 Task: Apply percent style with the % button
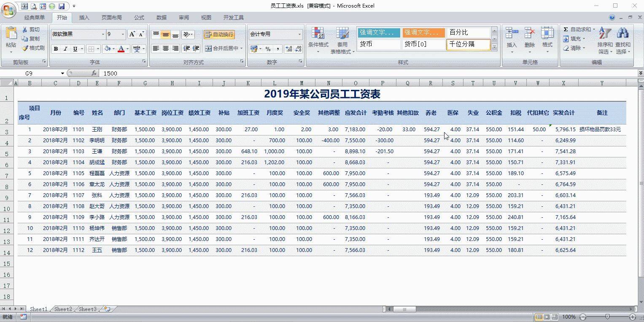(x=268, y=49)
